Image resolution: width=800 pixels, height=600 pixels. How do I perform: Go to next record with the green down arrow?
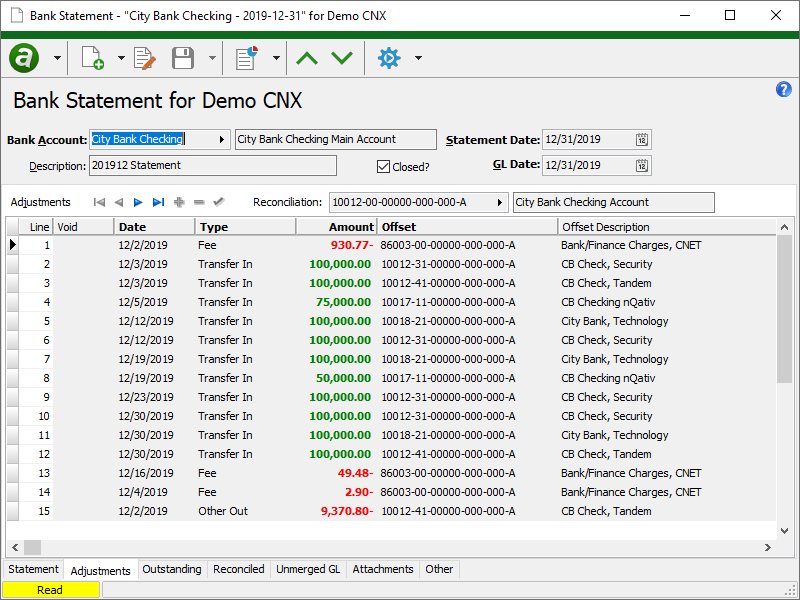[342, 58]
